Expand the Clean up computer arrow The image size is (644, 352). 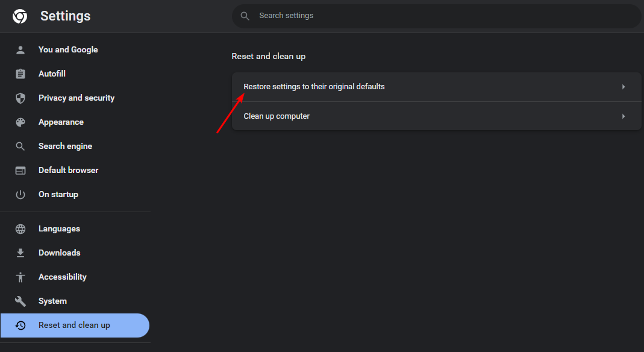624,116
